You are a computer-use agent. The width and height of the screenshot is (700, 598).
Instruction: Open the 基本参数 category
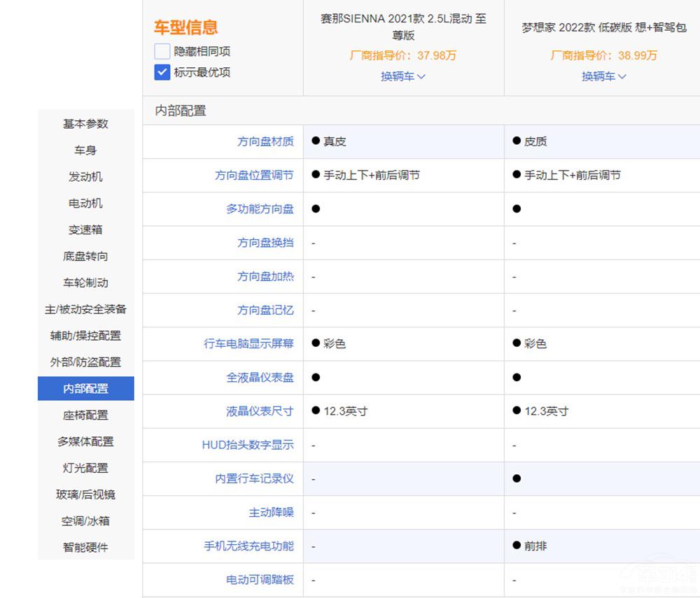[84, 124]
